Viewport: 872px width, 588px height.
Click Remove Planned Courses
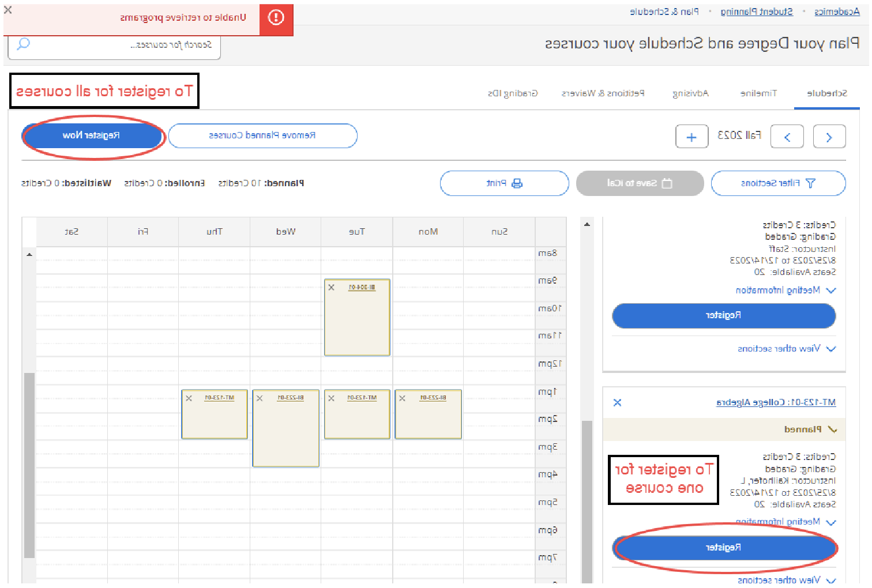[262, 136]
